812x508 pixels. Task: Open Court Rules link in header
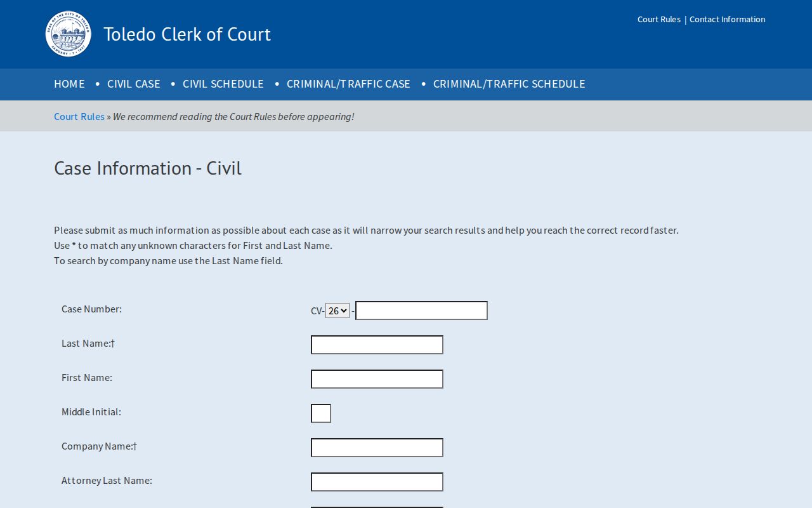[x=659, y=19]
